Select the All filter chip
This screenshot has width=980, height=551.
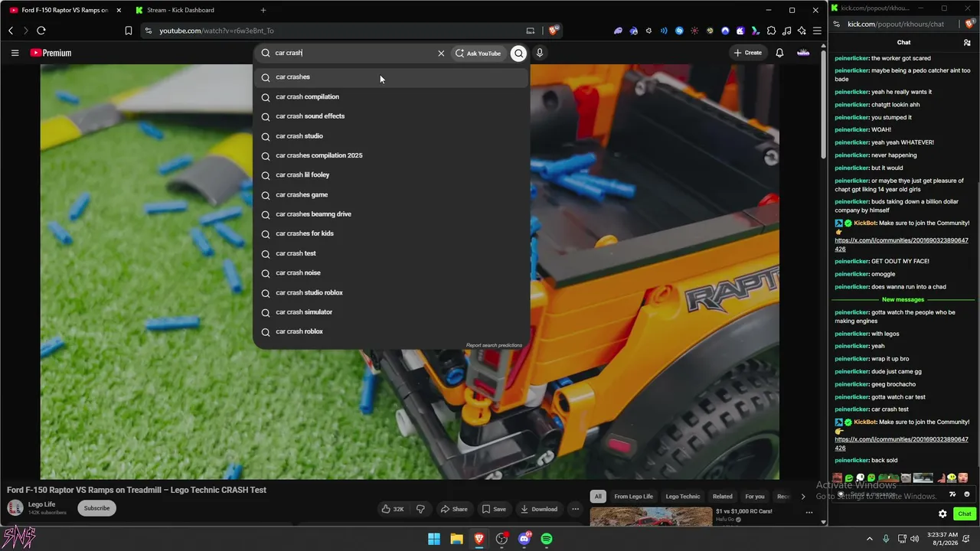(x=598, y=497)
